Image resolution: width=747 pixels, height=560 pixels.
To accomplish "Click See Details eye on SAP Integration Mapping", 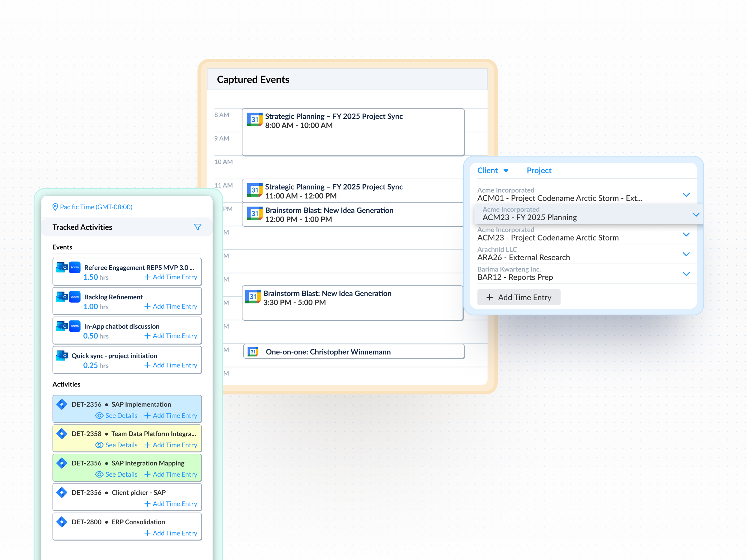I will (x=99, y=474).
